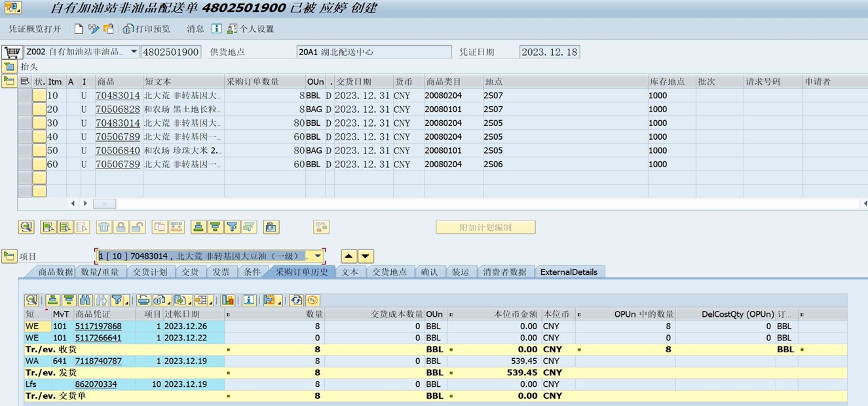Switch to the 交货计划 tab
Screen dimensions: 868x406
[149, 272]
